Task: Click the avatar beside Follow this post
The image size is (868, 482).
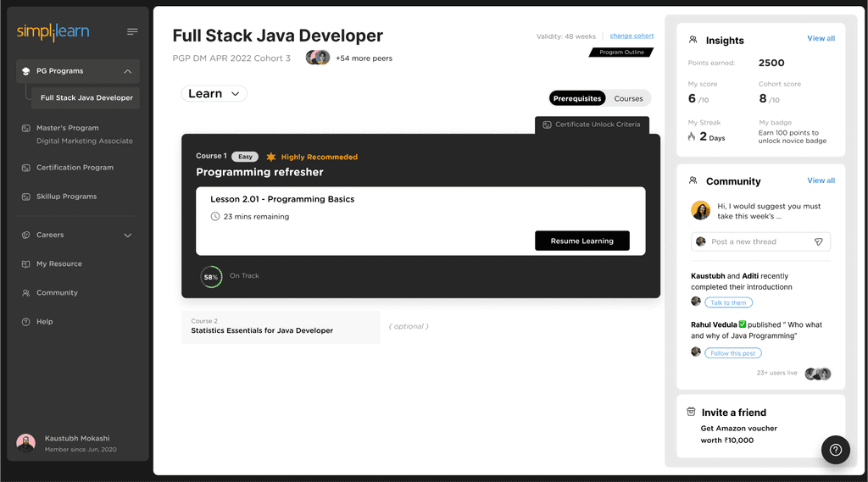Action: pyautogui.click(x=696, y=352)
